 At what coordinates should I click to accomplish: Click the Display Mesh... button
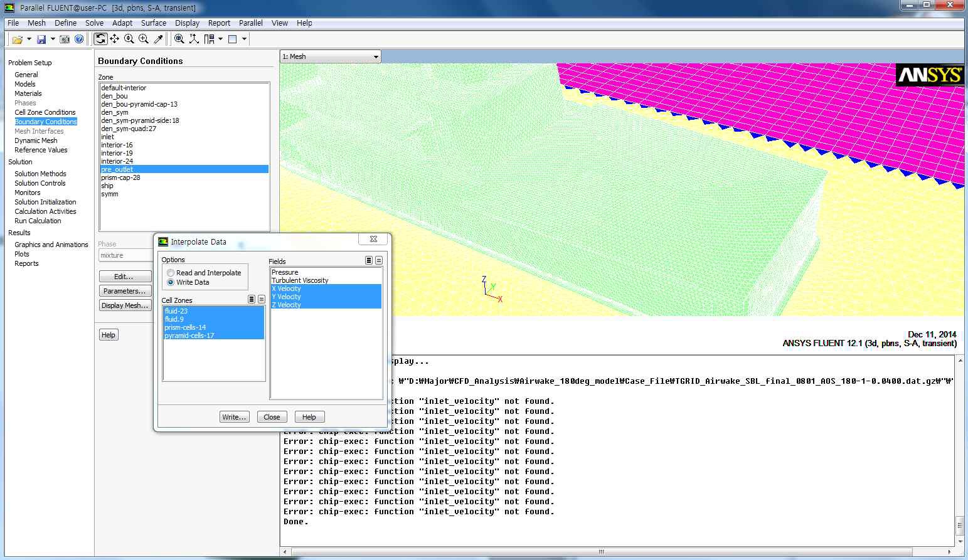[125, 305]
